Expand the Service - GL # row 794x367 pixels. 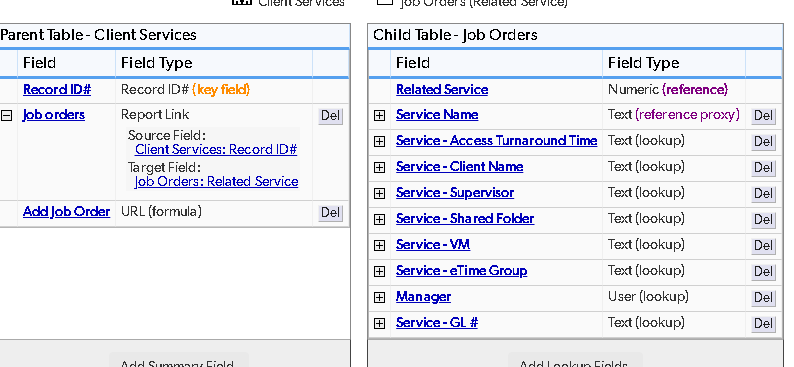click(x=379, y=323)
